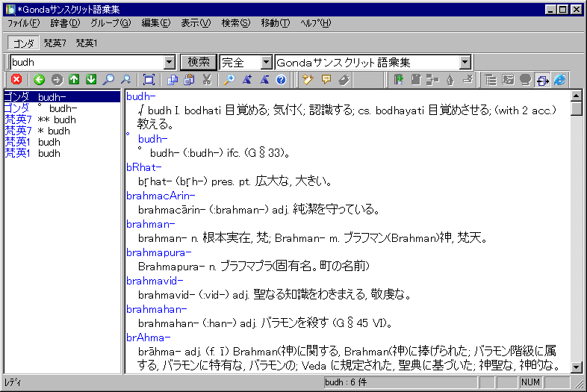Viewport: 587px width, 392px height.
Task: Select result ゴンダ ° budh- in list
Action: 62,108
